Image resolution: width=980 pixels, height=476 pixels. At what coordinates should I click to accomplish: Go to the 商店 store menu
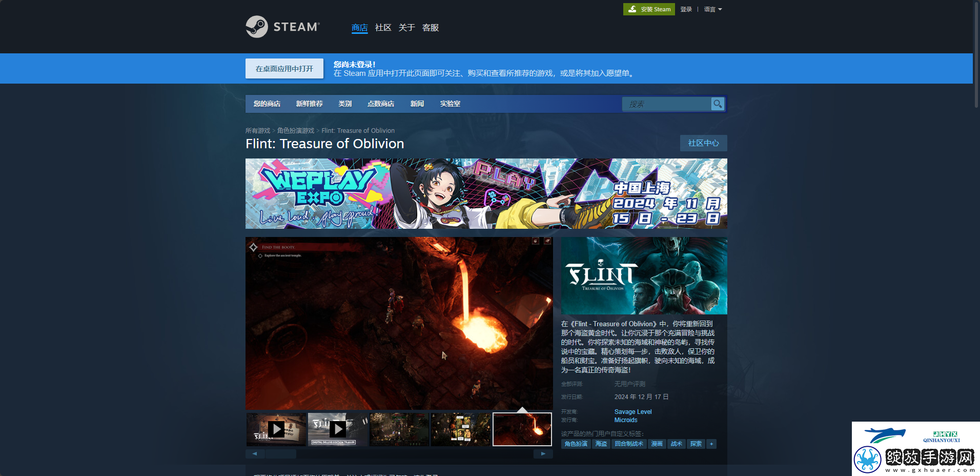point(360,28)
